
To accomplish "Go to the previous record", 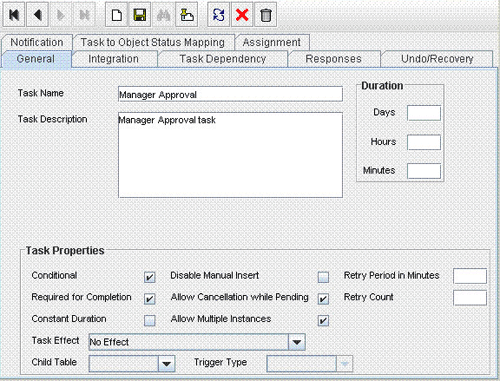I will point(37,15).
